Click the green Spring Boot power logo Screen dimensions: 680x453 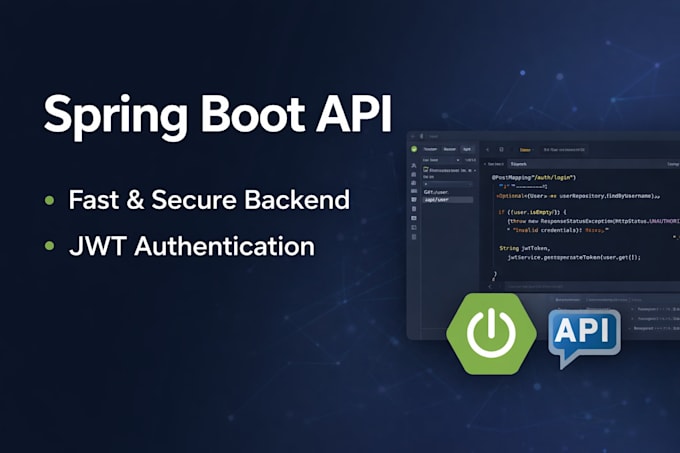[x=491, y=333]
